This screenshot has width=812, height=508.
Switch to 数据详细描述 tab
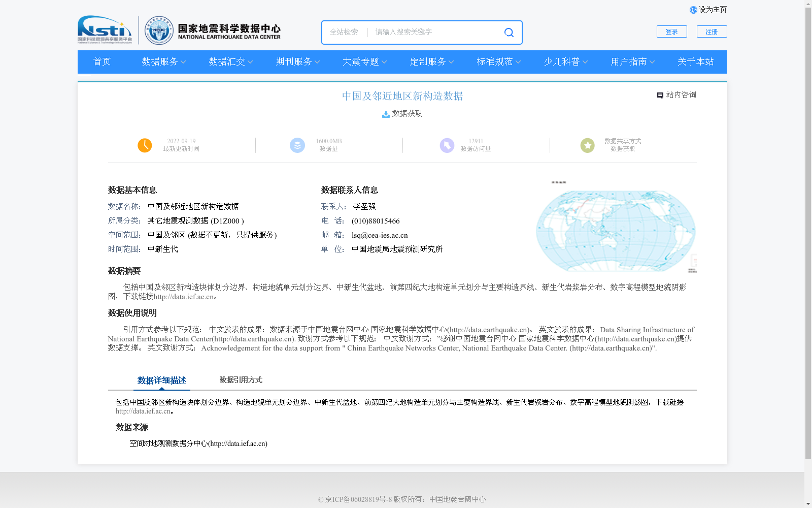pyautogui.click(x=162, y=380)
